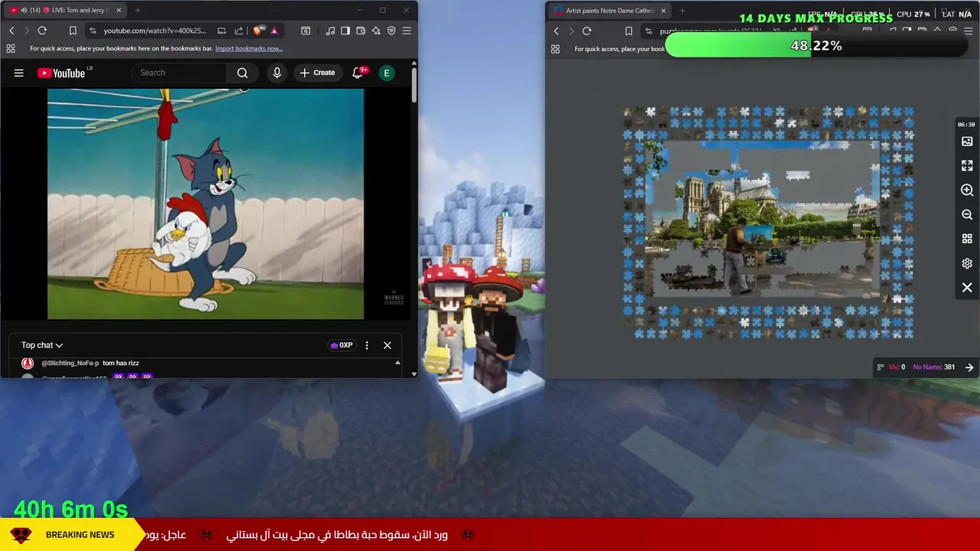The width and height of the screenshot is (980, 551).
Task: Click the YouTube page vertical scrollbar
Action: [414, 85]
